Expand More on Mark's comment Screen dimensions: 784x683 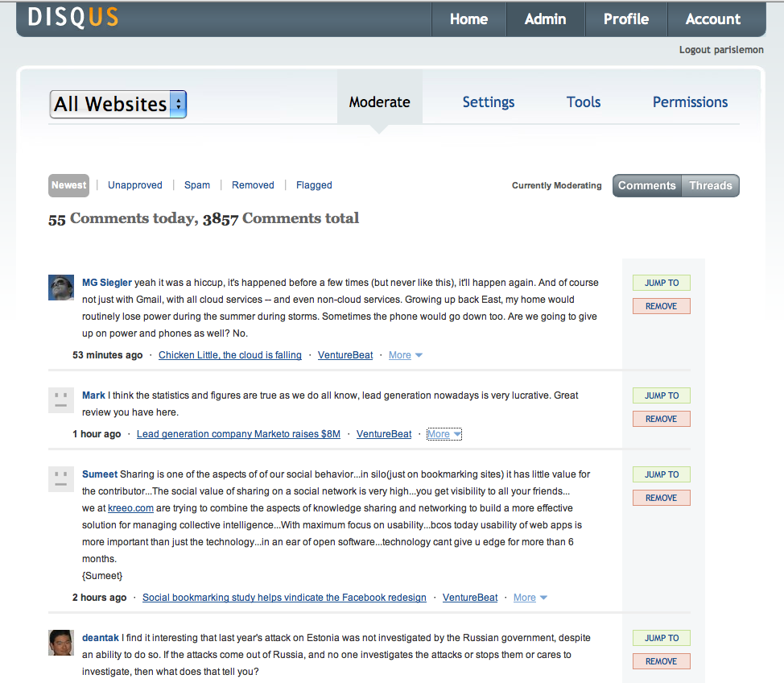pos(444,434)
